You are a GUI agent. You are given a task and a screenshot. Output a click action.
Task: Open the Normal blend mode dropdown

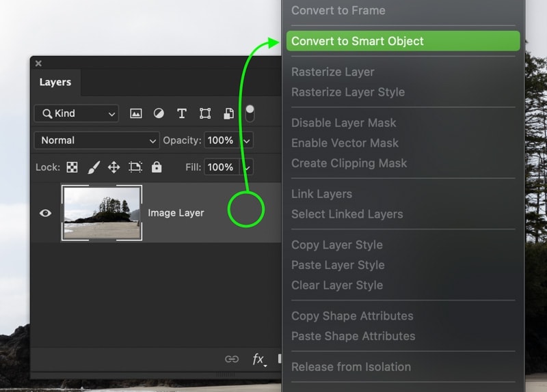tap(96, 140)
